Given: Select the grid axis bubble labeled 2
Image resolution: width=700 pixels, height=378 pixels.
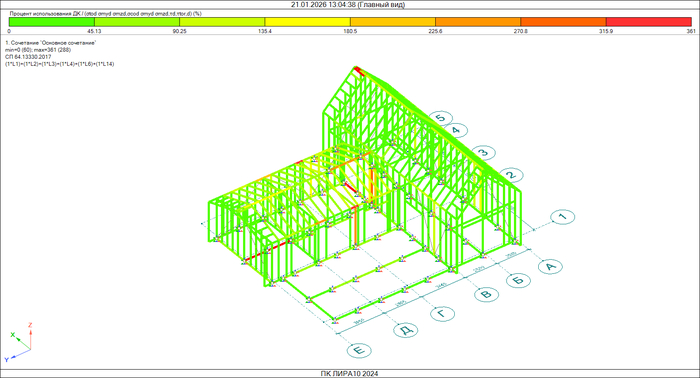Looking at the screenshot, I should click(511, 175).
